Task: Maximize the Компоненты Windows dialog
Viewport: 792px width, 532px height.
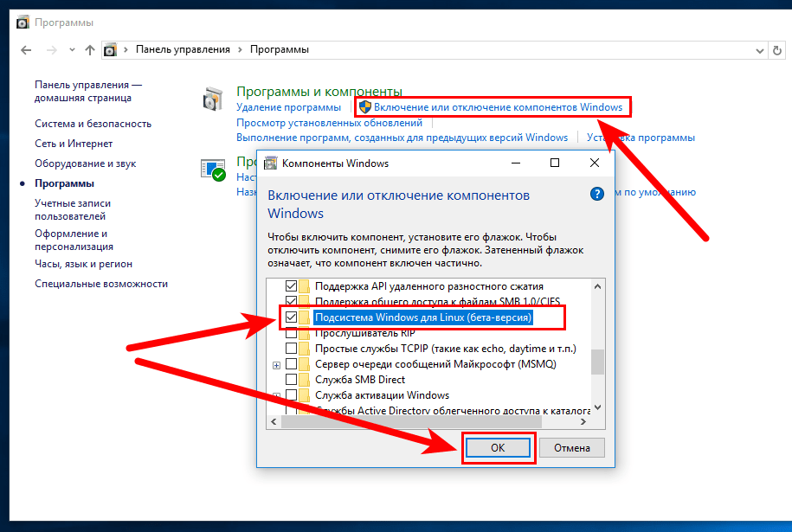Action: pos(555,163)
